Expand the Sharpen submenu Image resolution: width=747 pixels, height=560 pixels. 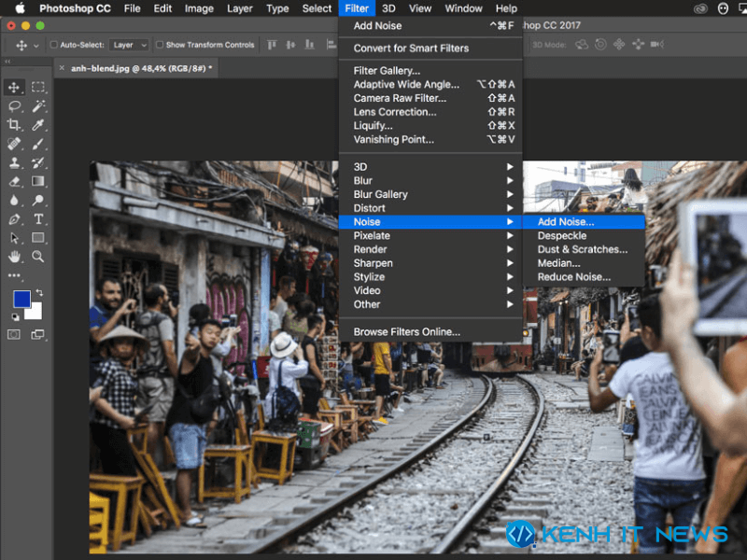[x=430, y=263]
